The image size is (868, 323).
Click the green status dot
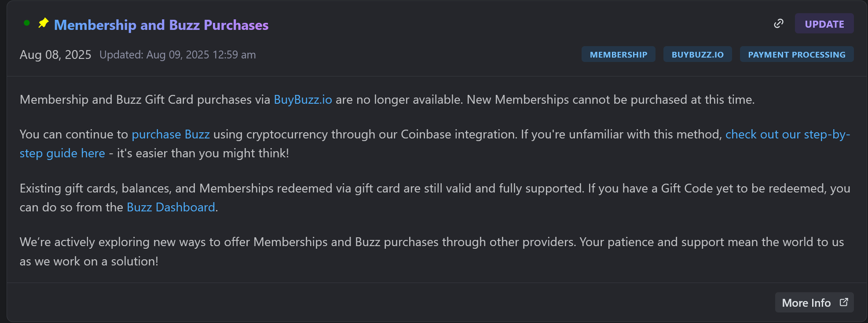pyautogui.click(x=27, y=23)
